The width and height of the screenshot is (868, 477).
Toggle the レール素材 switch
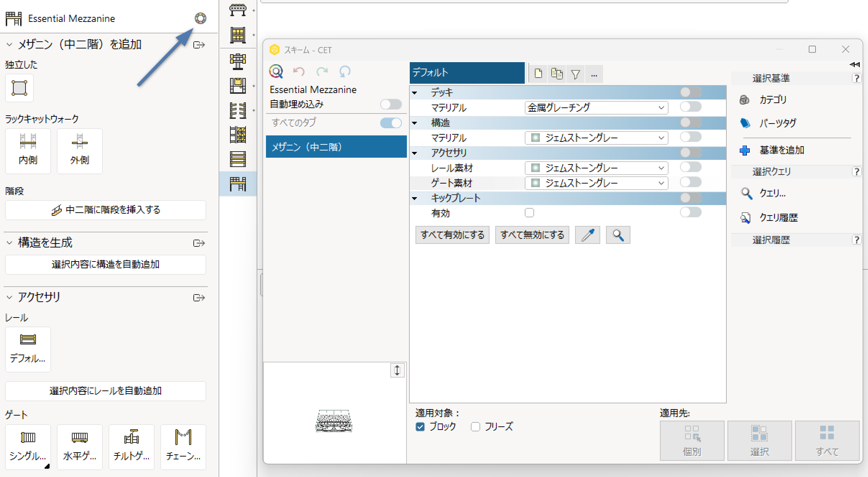tap(690, 167)
